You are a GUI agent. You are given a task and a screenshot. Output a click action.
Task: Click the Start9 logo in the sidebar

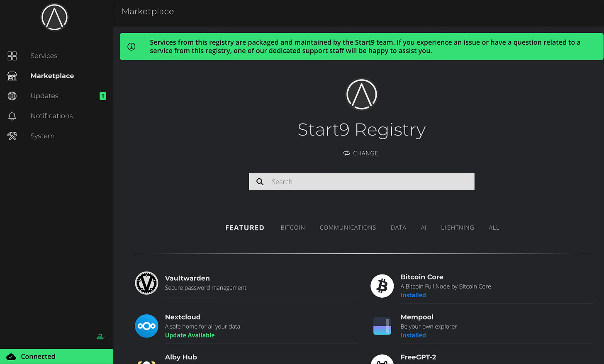click(54, 17)
